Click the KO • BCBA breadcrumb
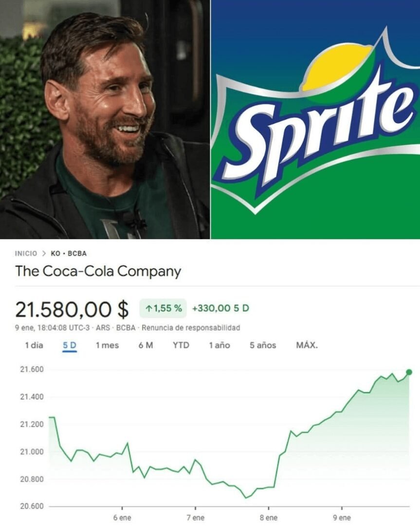The width and height of the screenshot is (420, 526). click(69, 254)
